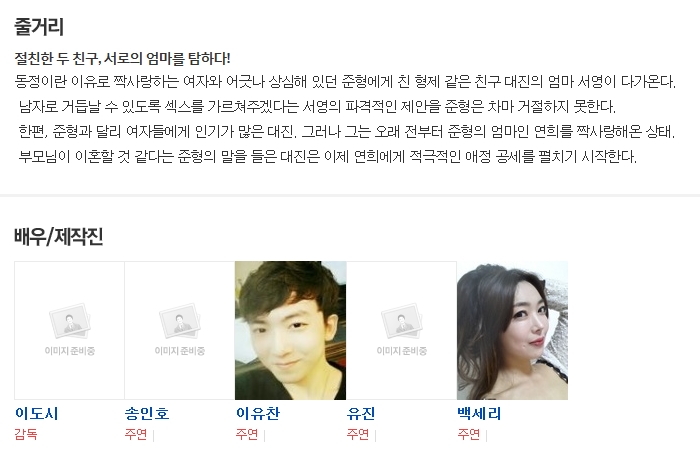Click the placeholder image icon above 이도시
Screen dimensions: 700x462
69,330
